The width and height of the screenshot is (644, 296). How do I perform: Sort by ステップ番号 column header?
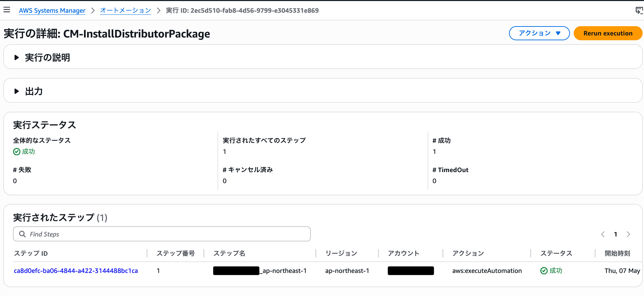[176, 253]
